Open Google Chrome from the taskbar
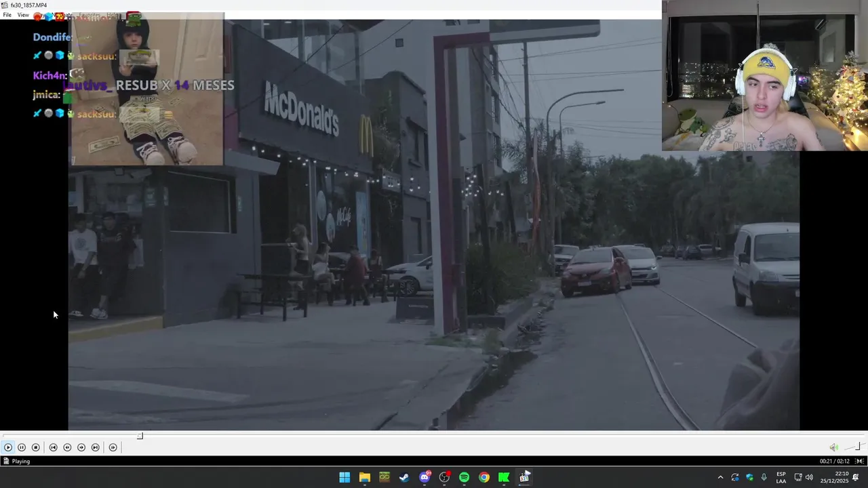The width and height of the screenshot is (868, 488). [484, 477]
